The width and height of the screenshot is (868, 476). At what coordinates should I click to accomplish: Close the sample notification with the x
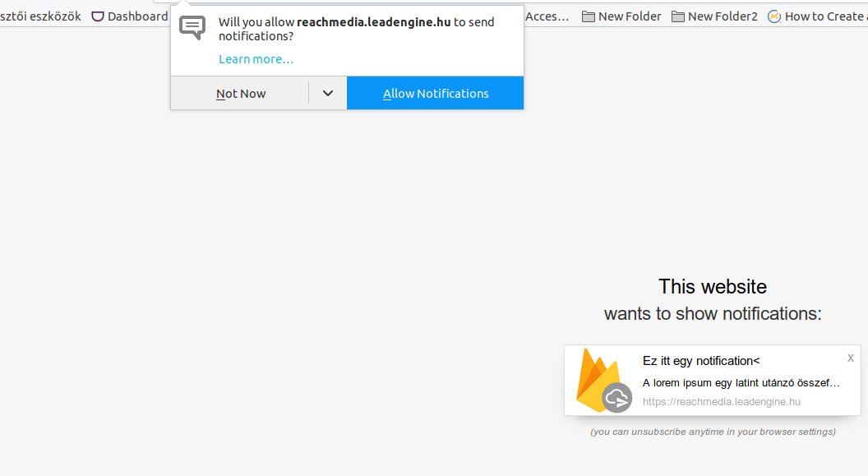[850, 358]
